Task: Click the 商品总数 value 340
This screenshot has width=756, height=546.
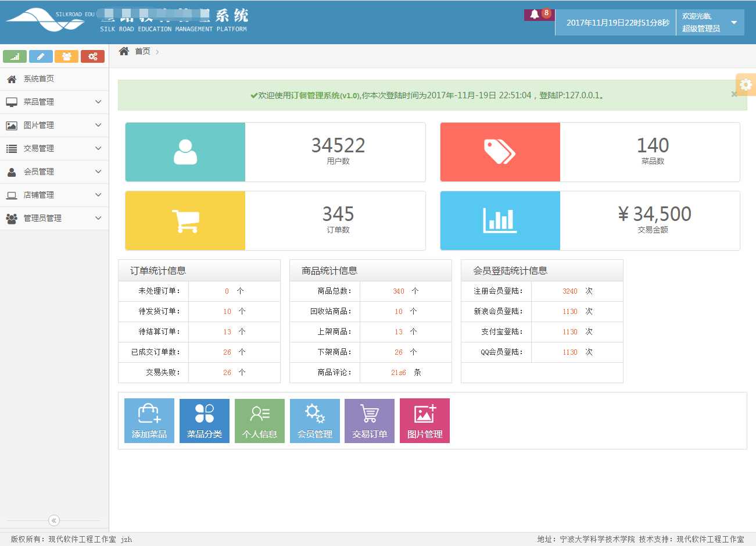Action: 399,291
